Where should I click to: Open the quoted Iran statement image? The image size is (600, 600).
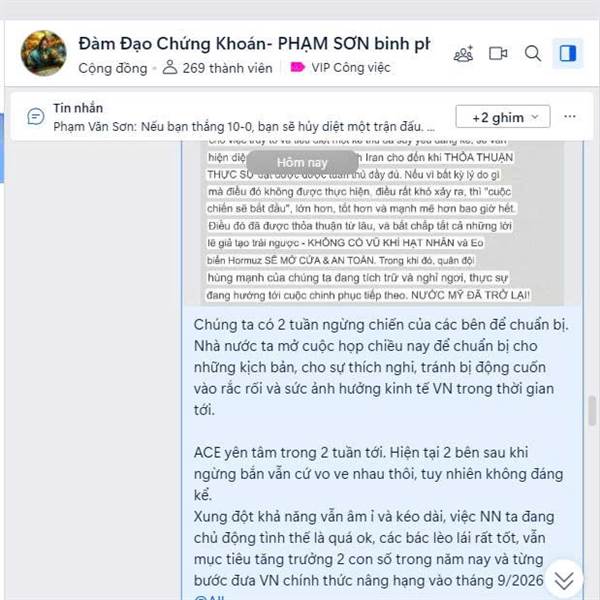click(x=382, y=223)
